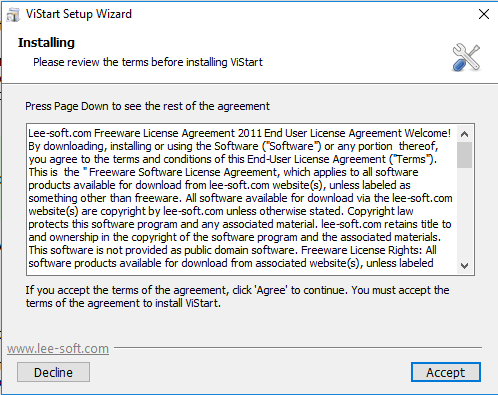Accept the license agreement

[445, 372]
